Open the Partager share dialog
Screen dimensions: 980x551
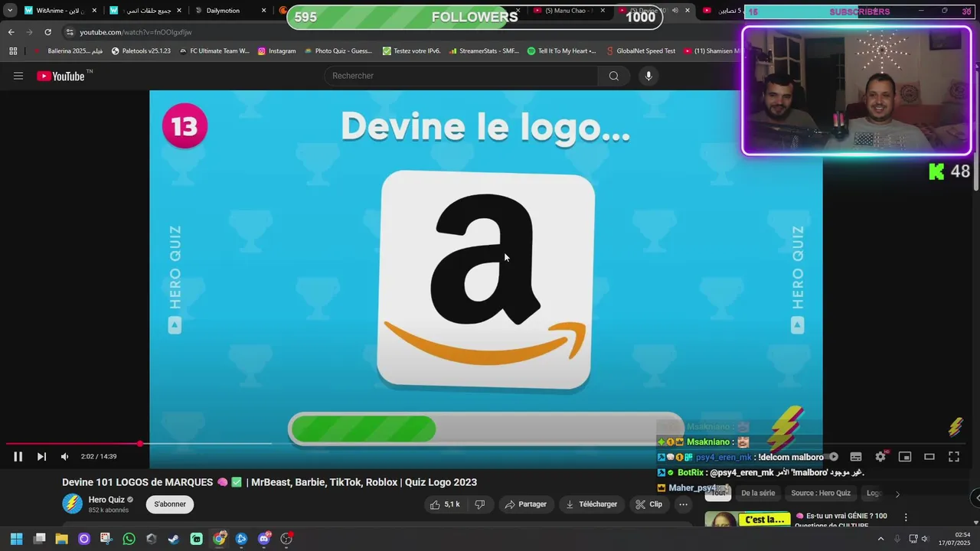click(x=526, y=504)
